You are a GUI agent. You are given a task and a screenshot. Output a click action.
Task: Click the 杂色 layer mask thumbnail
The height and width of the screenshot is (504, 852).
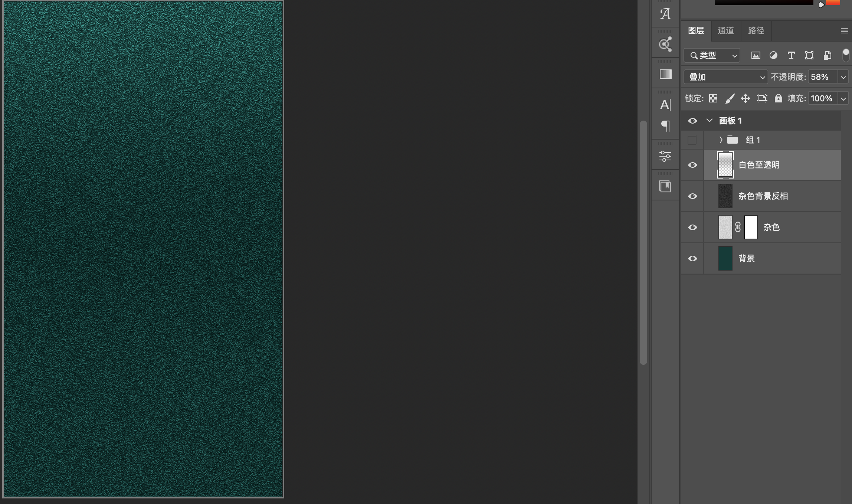pyautogui.click(x=751, y=227)
